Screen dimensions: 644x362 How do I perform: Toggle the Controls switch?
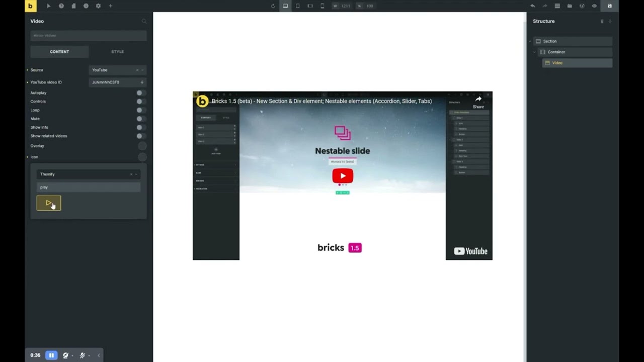pos(141,102)
